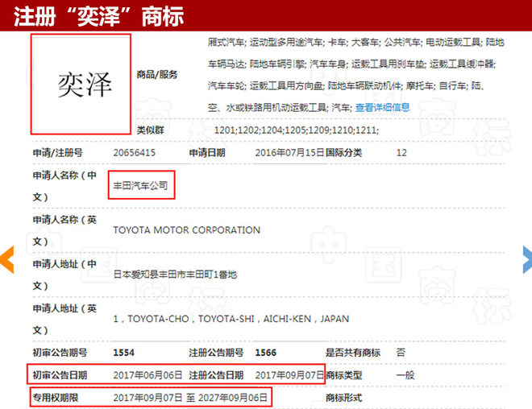Click the 专用权期限 label
Viewport: 532px width, 409px height.
point(56,398)
